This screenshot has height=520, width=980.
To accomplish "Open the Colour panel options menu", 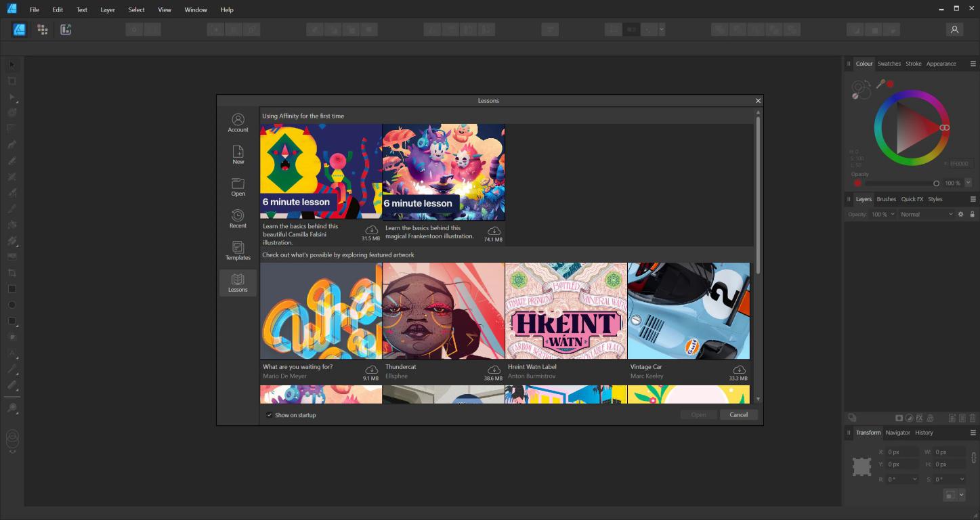I will (x=973, y=64).
